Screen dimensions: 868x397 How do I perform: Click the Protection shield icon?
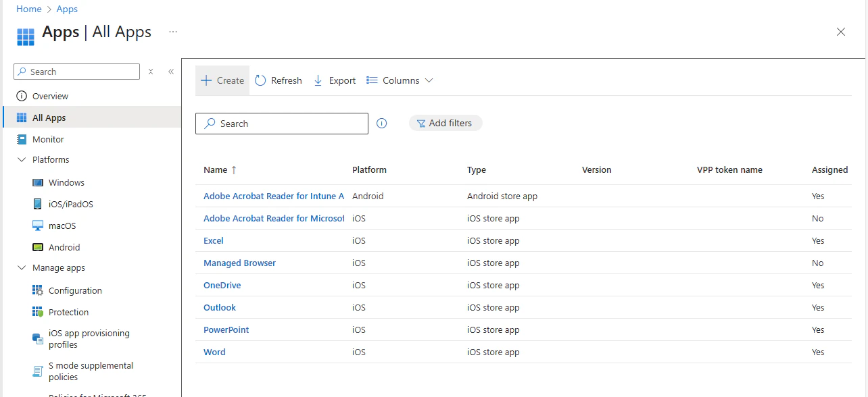tap(38, 312)
